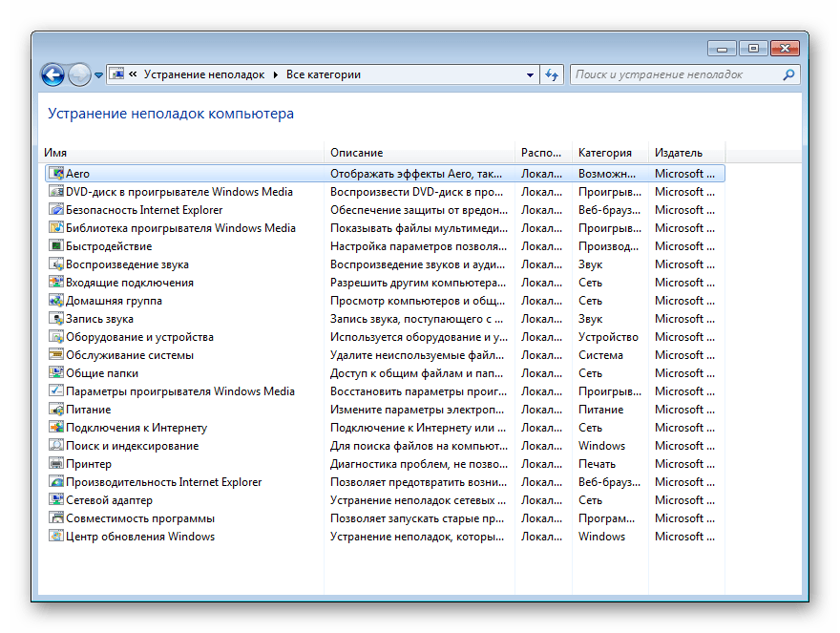Sort list by Имя column header

pyautogui.click(x=55, y=153)
